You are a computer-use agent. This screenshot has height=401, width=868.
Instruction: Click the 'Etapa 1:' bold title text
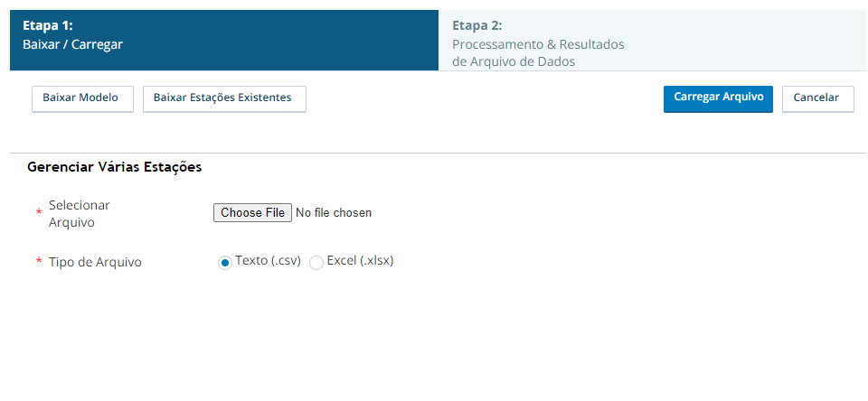point(48,25)
